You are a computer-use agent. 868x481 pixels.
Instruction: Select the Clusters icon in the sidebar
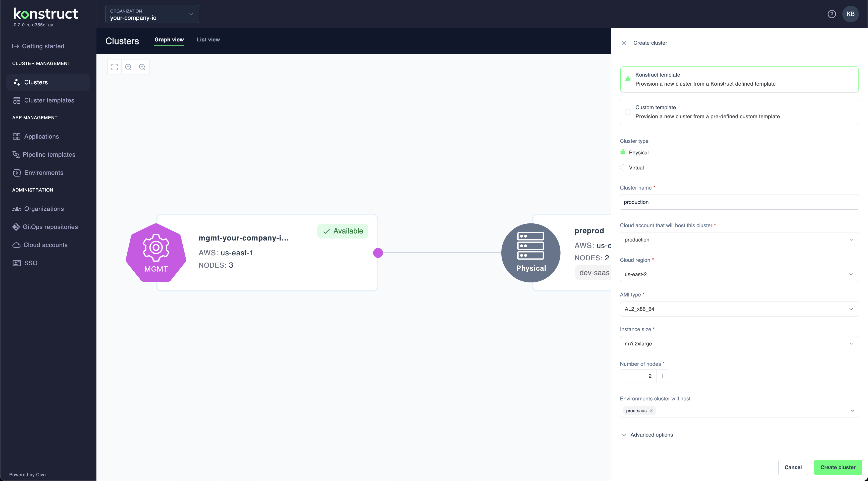point(17,82)
